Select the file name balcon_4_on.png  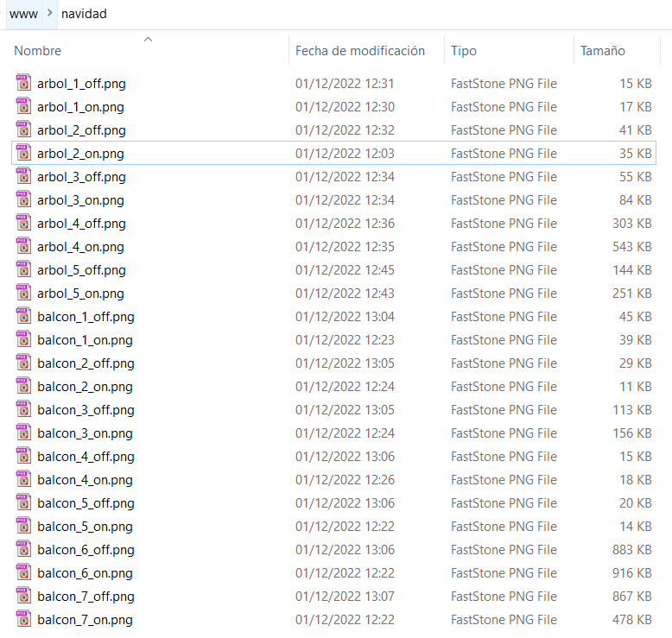tap(85, 480)
